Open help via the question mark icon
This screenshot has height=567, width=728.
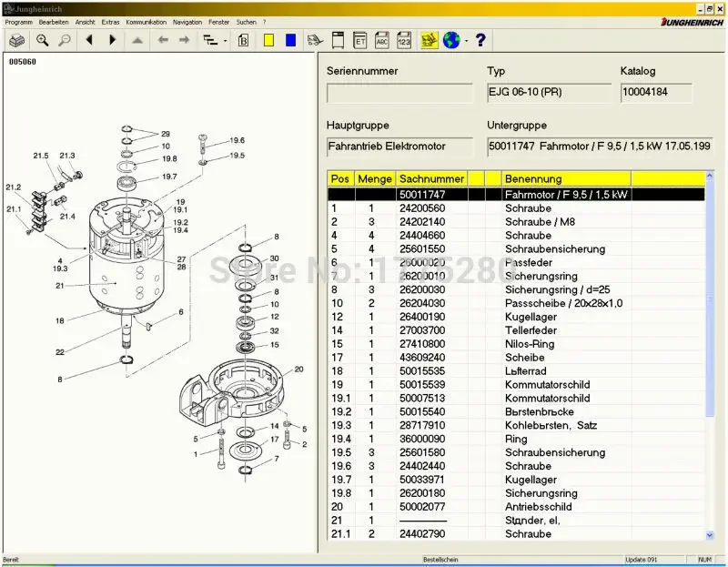480,39
